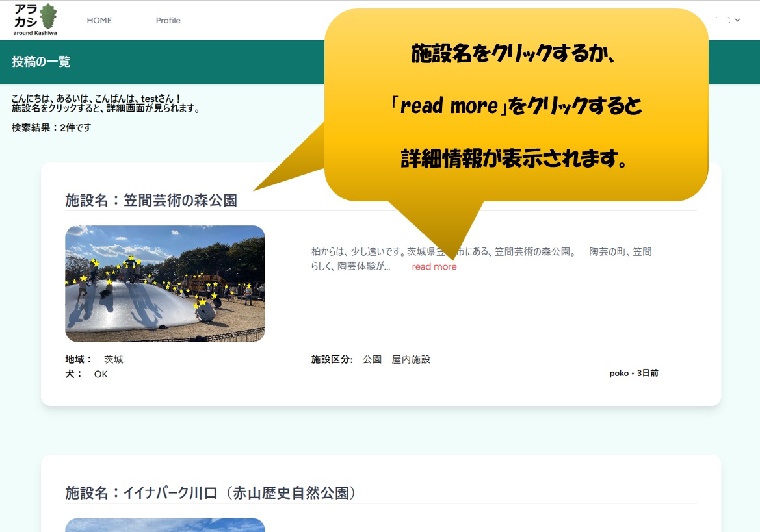Click the second post's partially visible photo
The height and width of the screenshot is (532, 760).
pos(165,525)
